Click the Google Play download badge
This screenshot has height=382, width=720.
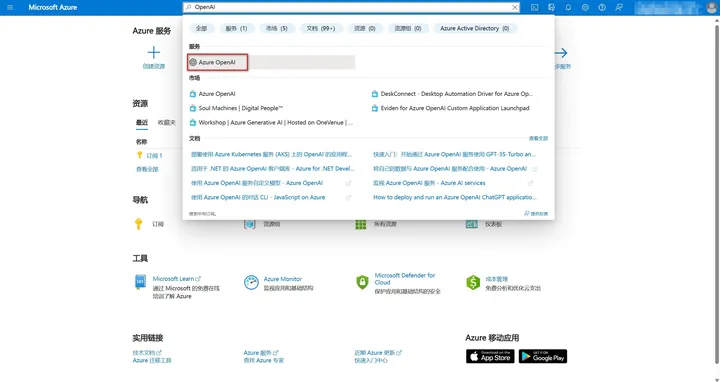coord(543,356)
